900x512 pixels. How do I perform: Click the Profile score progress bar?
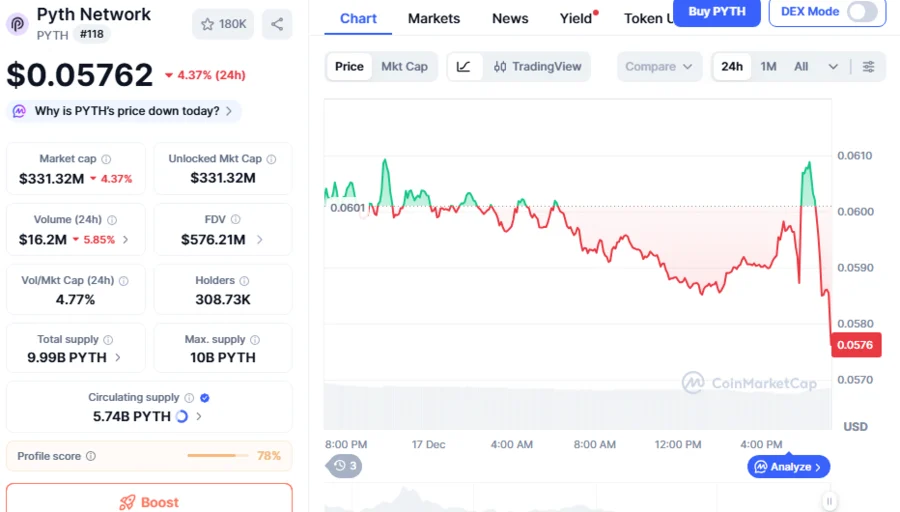coord(217,456)
